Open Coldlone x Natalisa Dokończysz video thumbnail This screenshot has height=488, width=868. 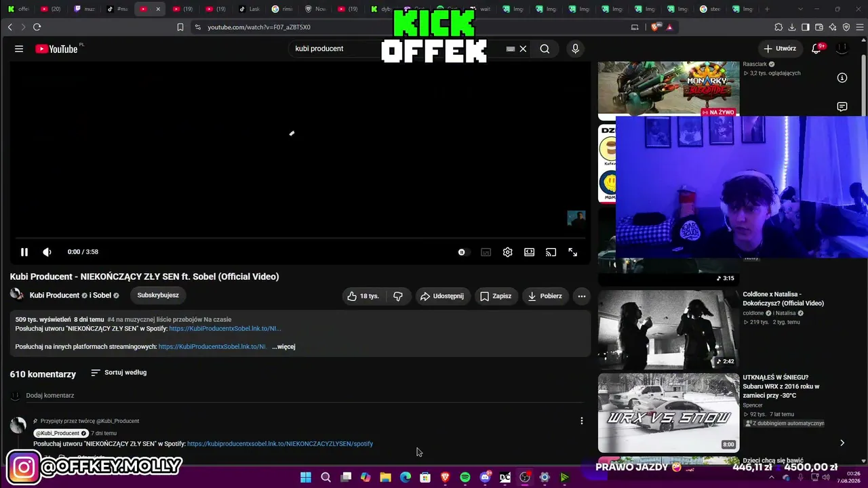669,330
